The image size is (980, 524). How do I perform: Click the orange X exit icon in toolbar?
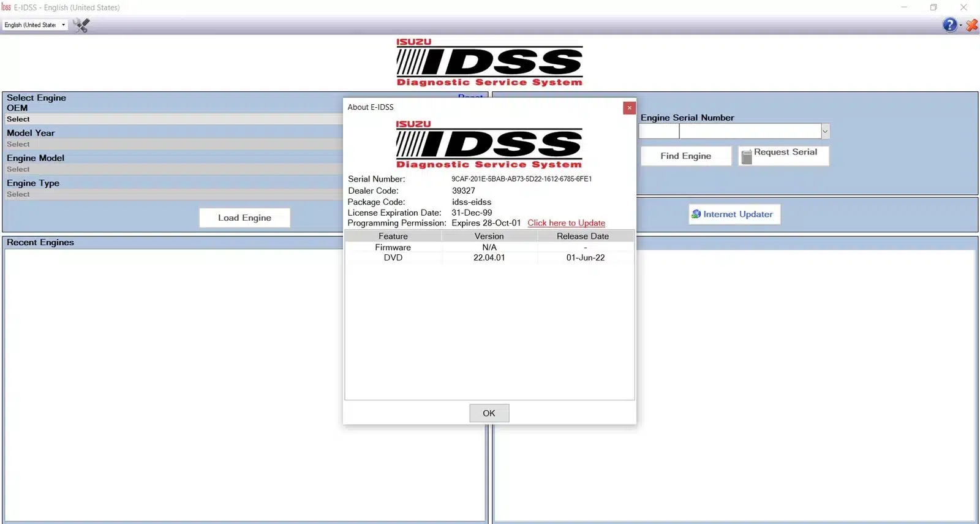pos(972,25)
